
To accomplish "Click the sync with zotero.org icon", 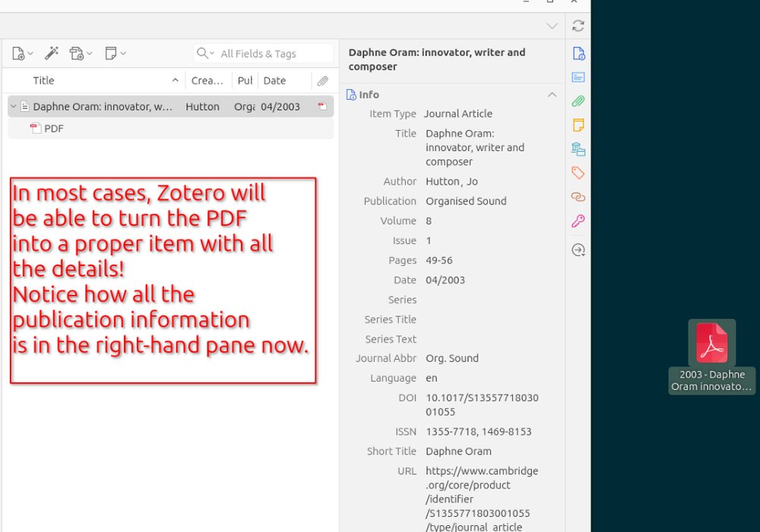I will (578, 26).
